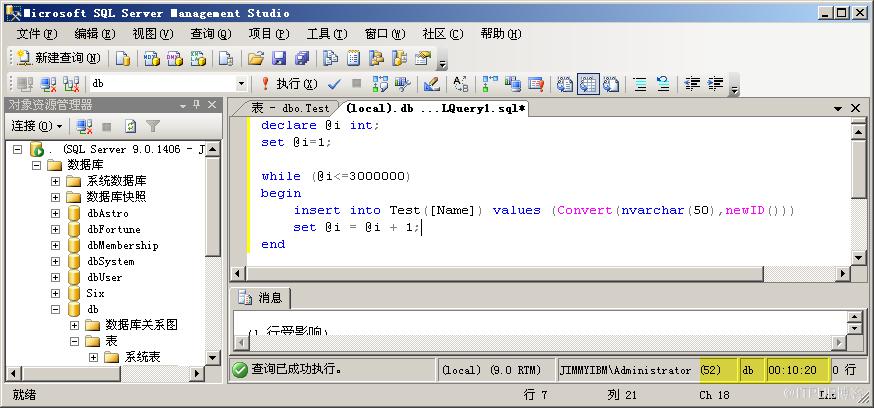Click the Parse checkmark icon in toolbar
Image resolution: width=874 pixels, height=408 pixels.
334,84
